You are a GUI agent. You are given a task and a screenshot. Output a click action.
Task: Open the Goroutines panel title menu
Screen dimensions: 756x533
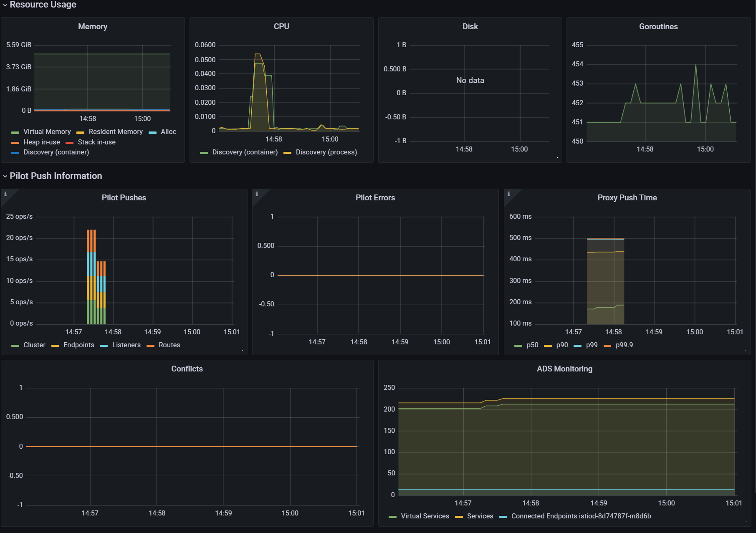(658, 27)
